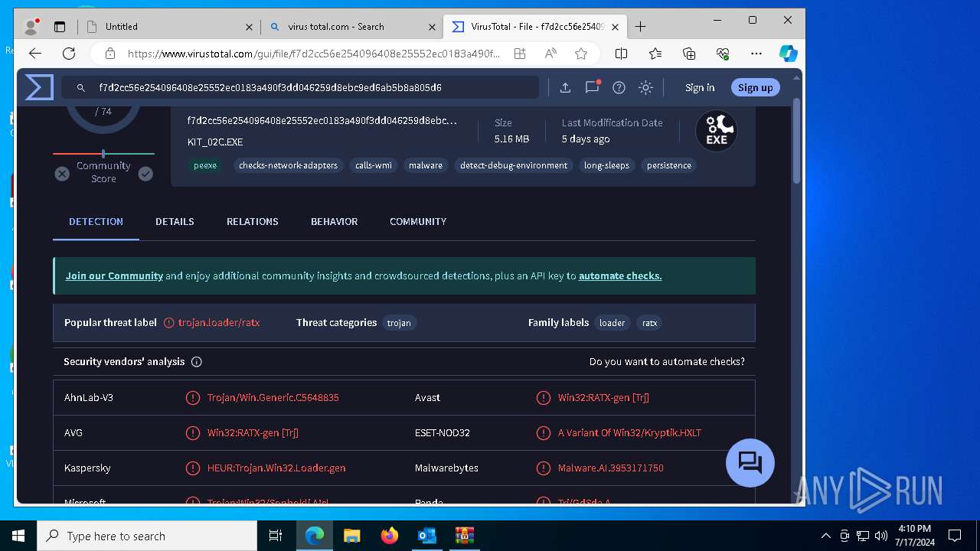
Task: Open the notifications comment icon
Action: [592, 87]
